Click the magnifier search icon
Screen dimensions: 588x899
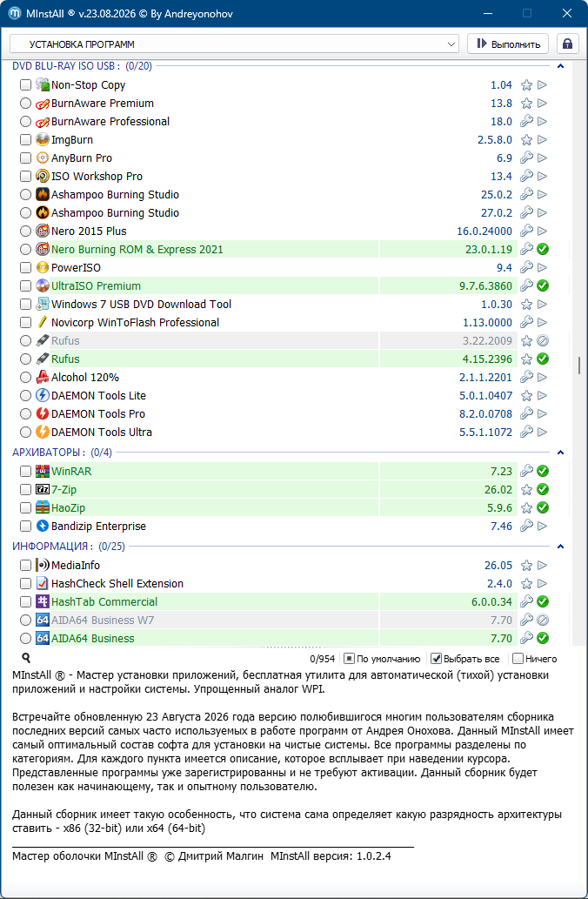click(26, 658)
